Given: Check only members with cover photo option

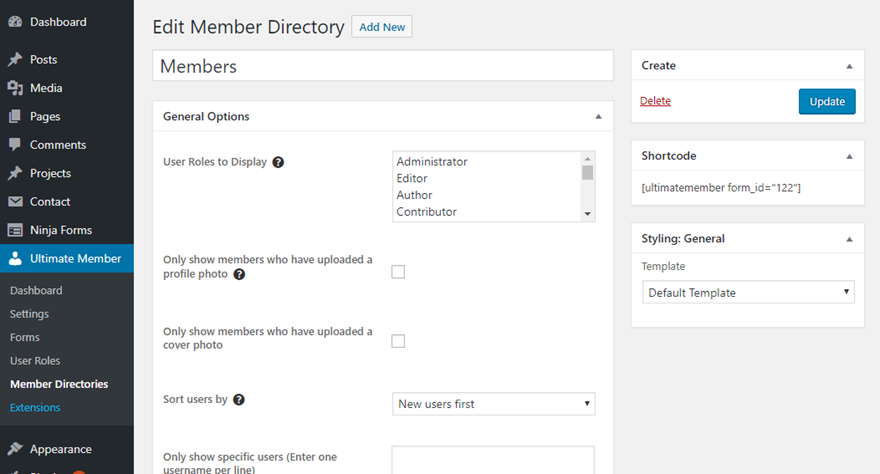Looking at the screenshot, I should coord(398,341).
